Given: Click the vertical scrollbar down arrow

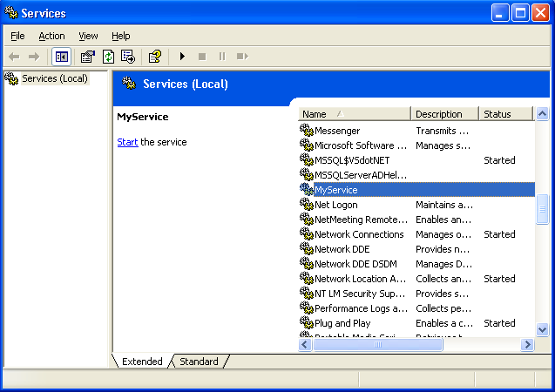Looking at the screenshot, I should coord(542,330).
